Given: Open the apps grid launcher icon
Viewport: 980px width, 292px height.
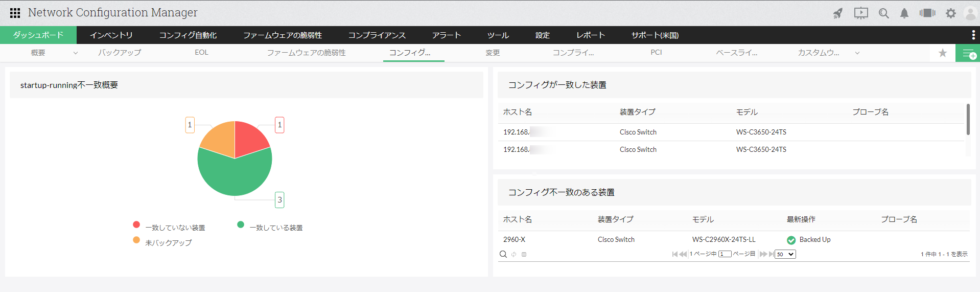Looking at the screenshot, I should tap(15, 13).
